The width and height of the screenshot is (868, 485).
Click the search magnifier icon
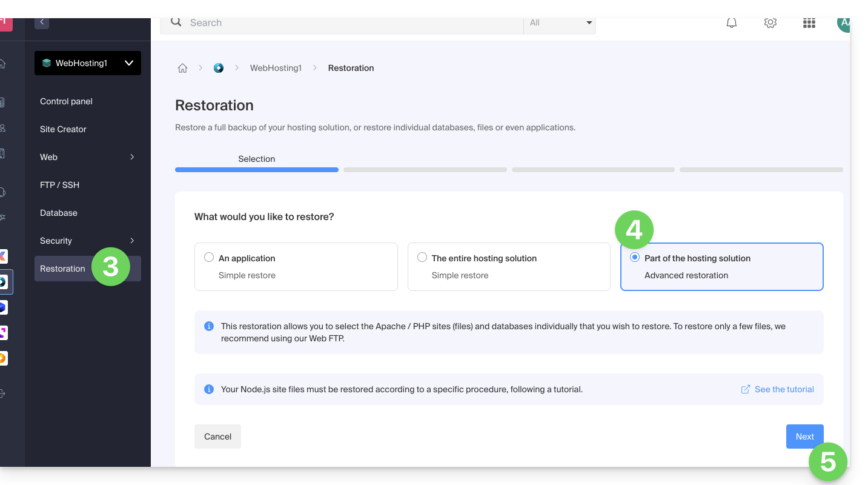tap(176, 22)
